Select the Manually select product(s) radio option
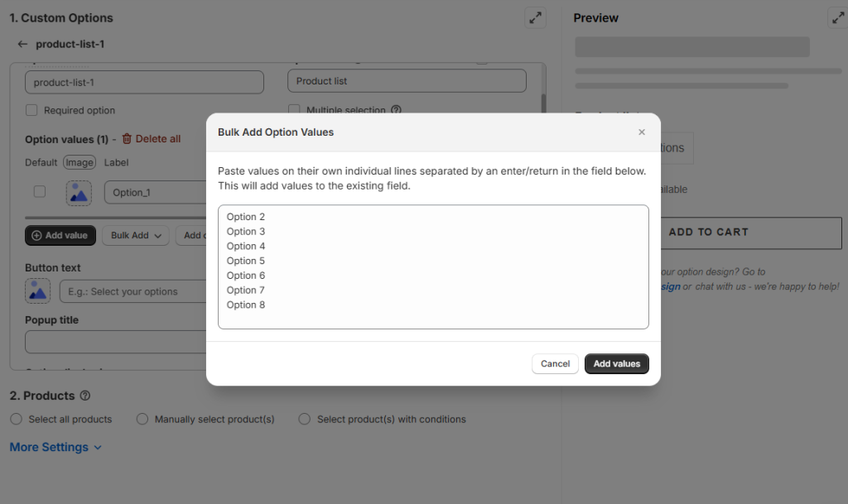Screen dimensions: 848x504 coord(142,420)
